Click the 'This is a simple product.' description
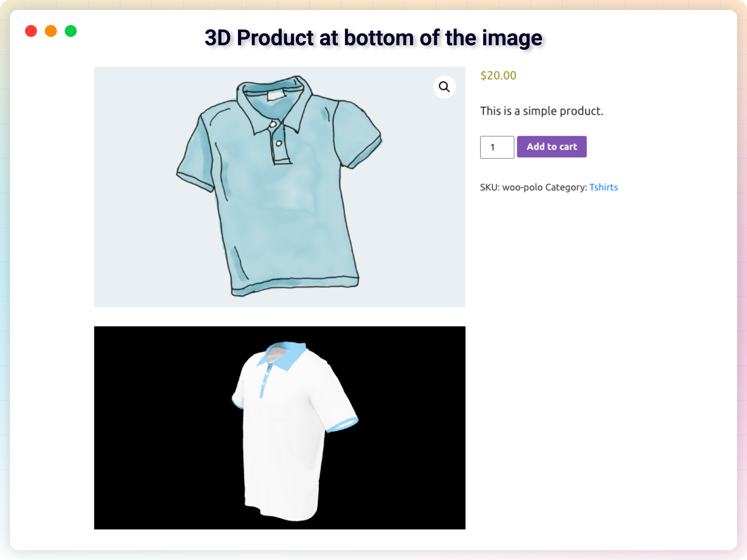The image size is (747, 560). [x=542, y=111]
